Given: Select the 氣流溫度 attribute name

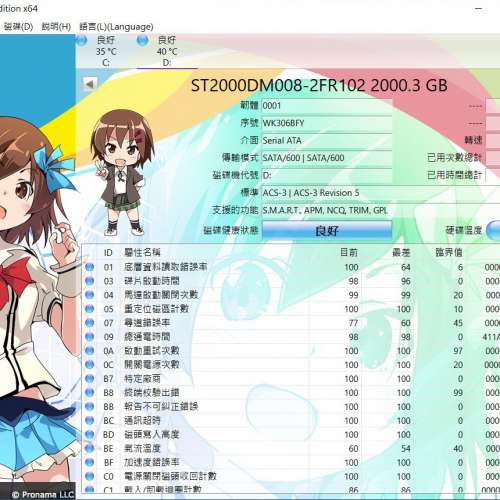Looking at the screenshot, I should coord(142,449).
